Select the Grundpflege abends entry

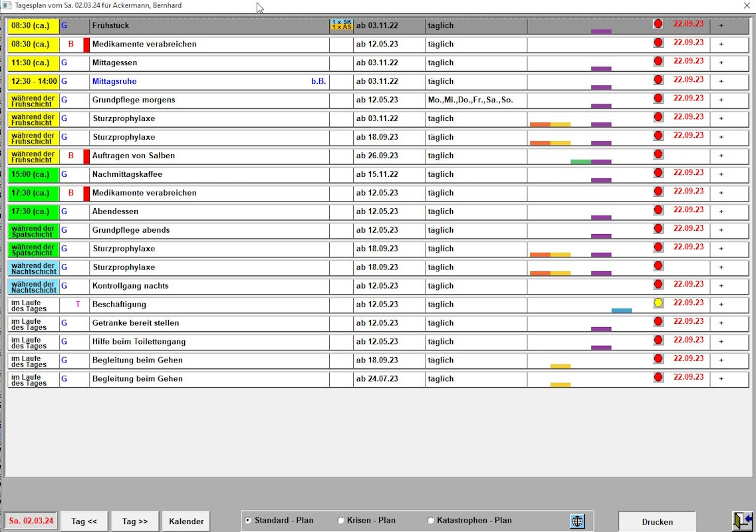point(131,230)
